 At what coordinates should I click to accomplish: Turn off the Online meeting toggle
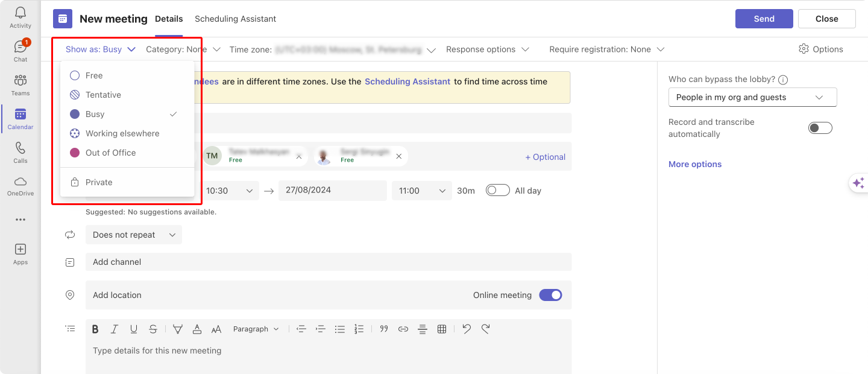tap(550, 295)
